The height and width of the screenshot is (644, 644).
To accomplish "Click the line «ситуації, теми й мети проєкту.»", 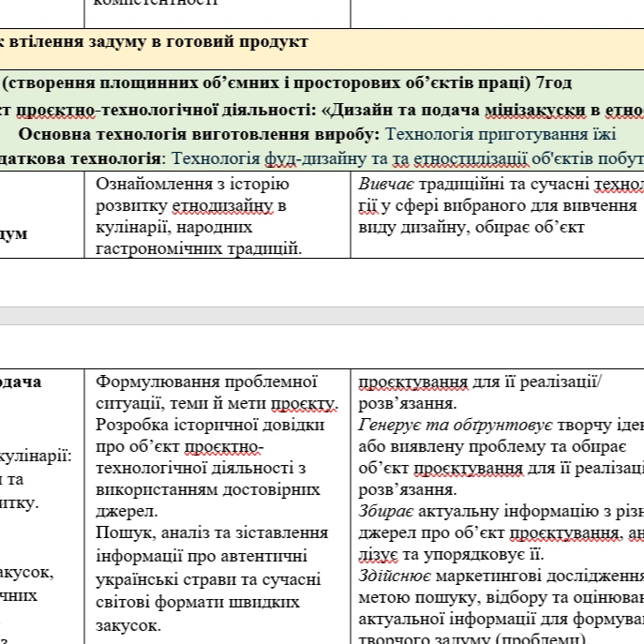I will click(x=217, y=404).
